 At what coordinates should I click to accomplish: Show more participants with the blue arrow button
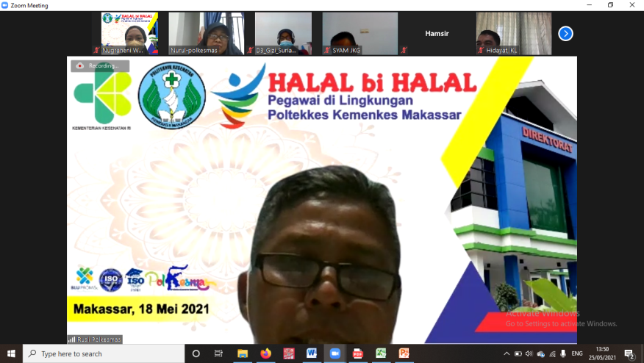565,34
